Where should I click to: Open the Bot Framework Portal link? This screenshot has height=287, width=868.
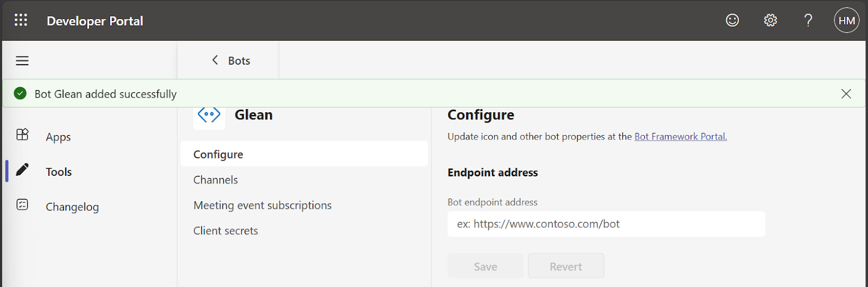click(x=680, y=137)
